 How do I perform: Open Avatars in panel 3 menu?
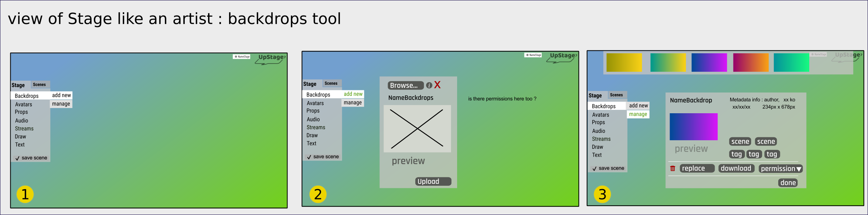click(x=600, y=115)
